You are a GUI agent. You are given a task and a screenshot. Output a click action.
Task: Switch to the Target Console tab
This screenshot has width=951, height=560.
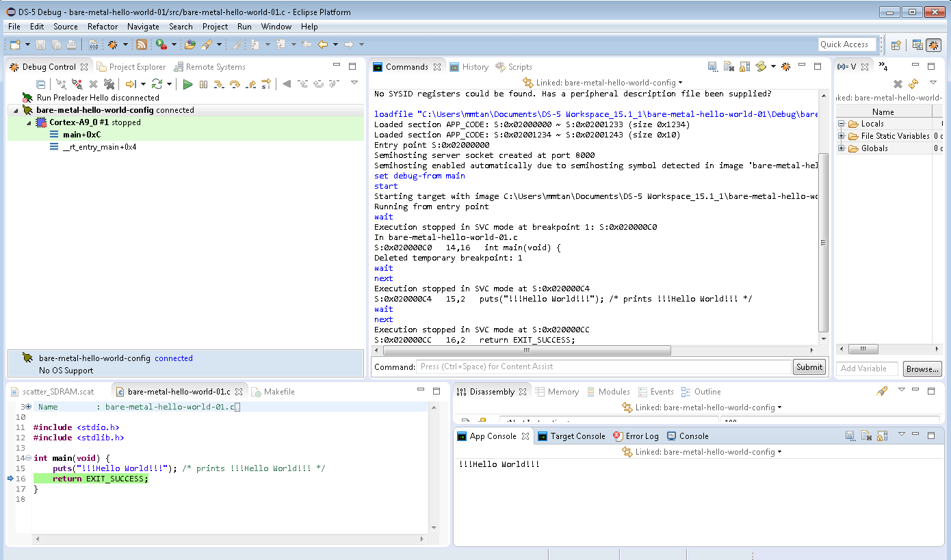(x=571, y=436)
